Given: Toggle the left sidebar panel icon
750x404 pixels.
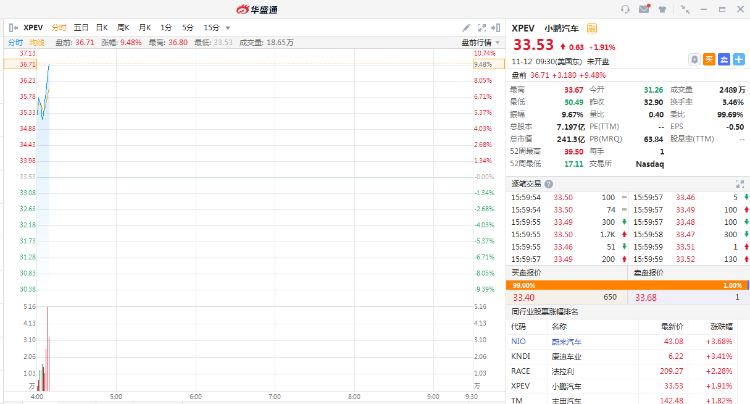Looking at the screenshot, I should [x=13, y=27].
